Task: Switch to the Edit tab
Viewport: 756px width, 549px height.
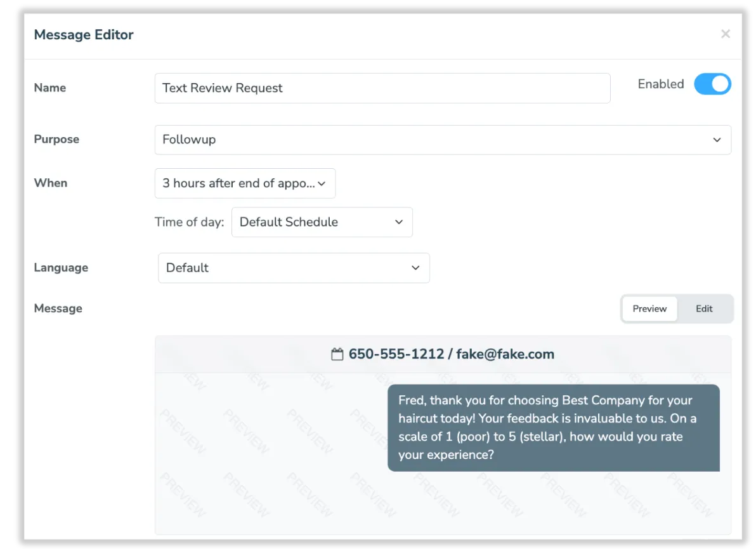Action: [x=704, y=308]
